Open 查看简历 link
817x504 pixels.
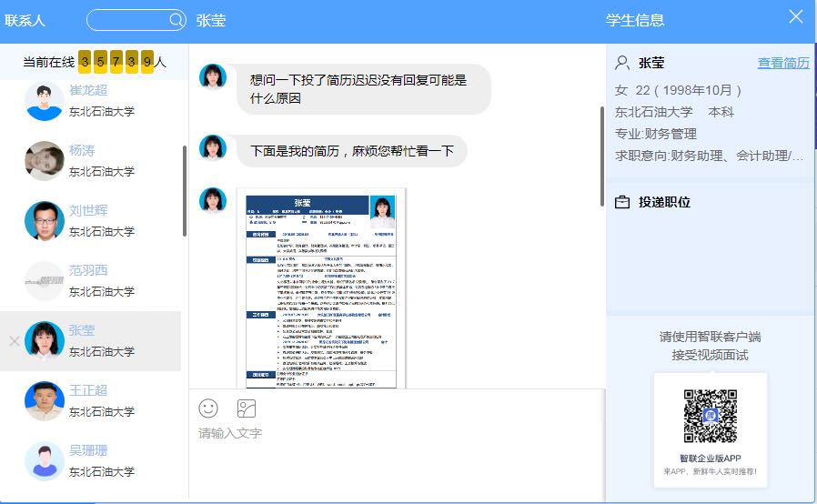tap(782, 63)
